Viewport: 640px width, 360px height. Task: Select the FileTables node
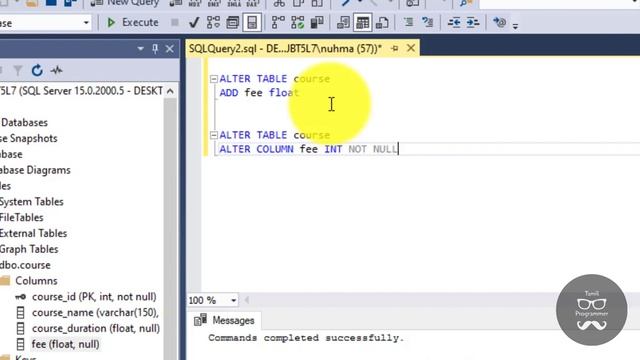click(22, 218)
